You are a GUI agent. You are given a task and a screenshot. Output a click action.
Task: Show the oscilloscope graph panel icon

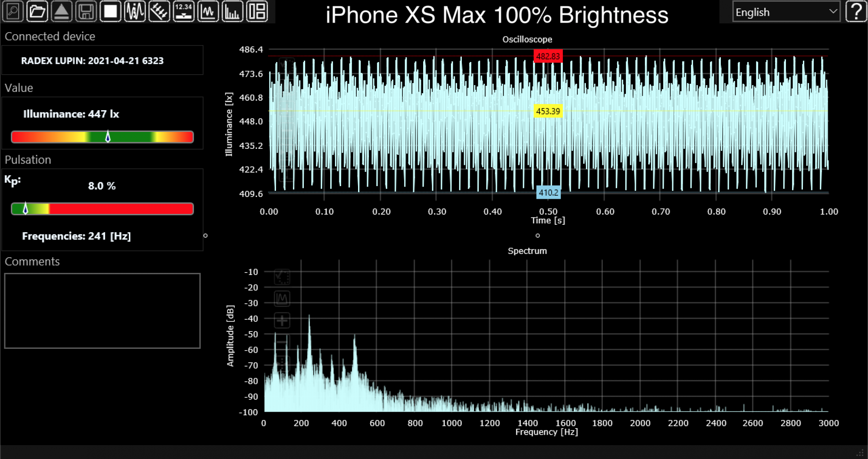click(x=208, y=11)
